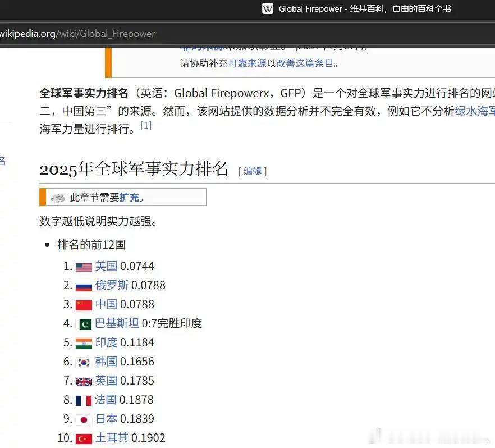The image size is (495, 448).
Task: Open the 俄罗斯 link
Action: [x=112, y=285]
